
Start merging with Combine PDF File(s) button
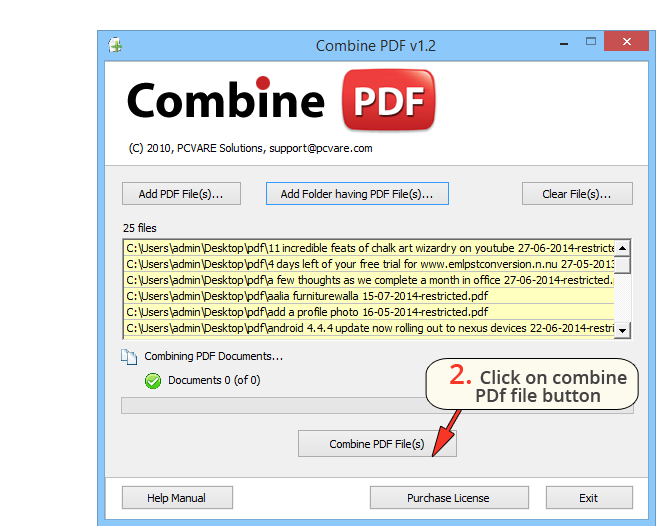[x=377, y=443]
